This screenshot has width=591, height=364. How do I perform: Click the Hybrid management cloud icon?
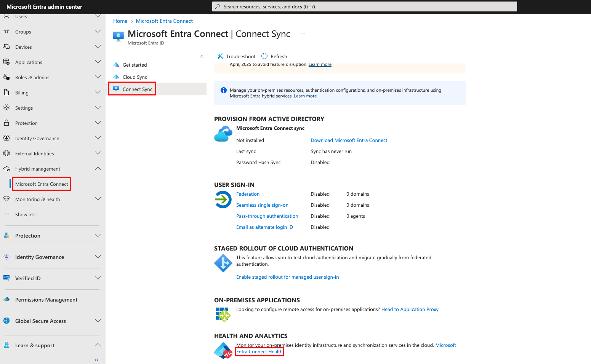[6, 169]
